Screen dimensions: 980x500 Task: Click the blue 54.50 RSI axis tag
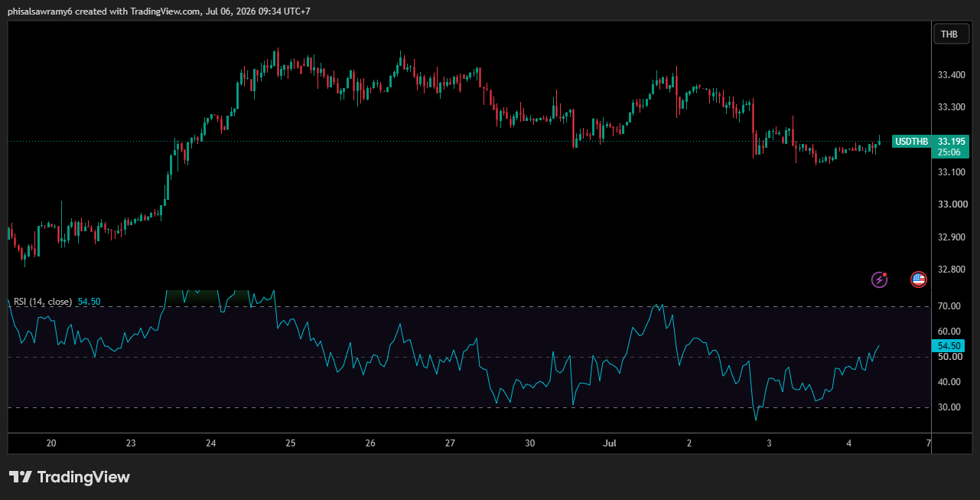click(x=949, y=346)
